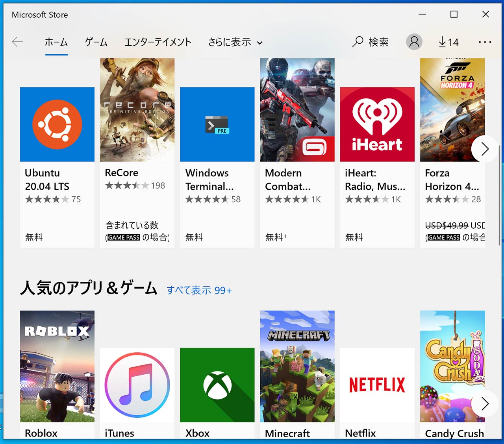Open the Minecraft game cover

click(297, 366)
